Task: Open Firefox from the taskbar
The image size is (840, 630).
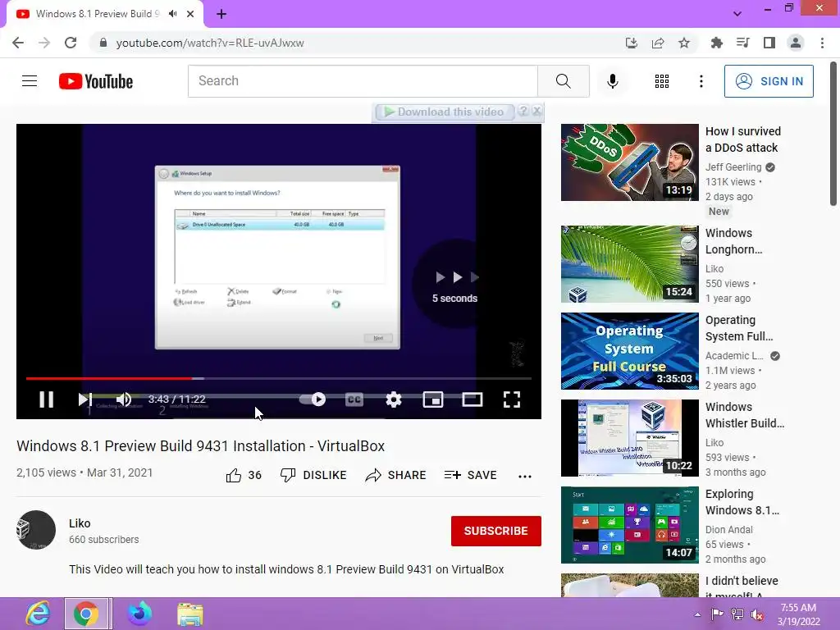Action: [x=139, y=614]
